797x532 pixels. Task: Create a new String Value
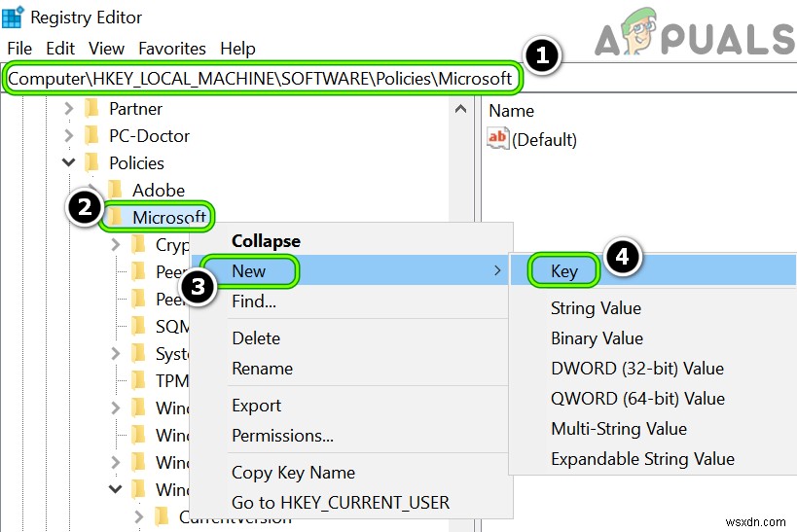pyautogui.click(x=596, y=308)
